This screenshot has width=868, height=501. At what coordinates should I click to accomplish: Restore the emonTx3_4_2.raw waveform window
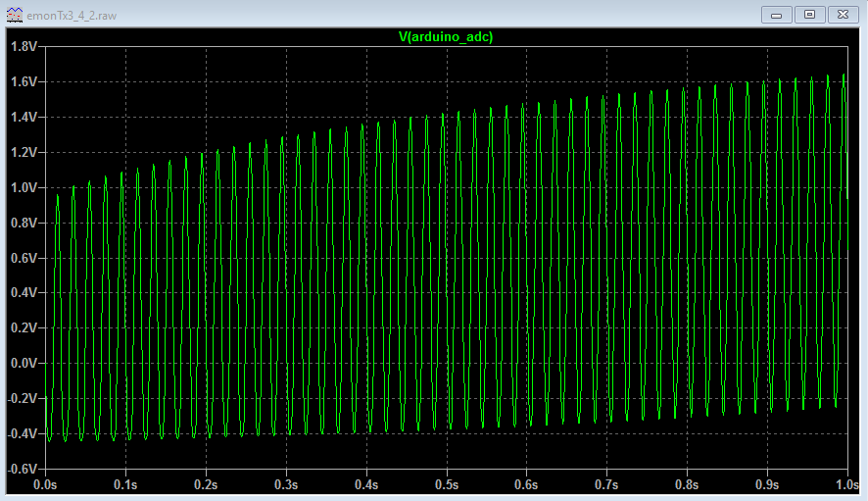coord(810,15)
